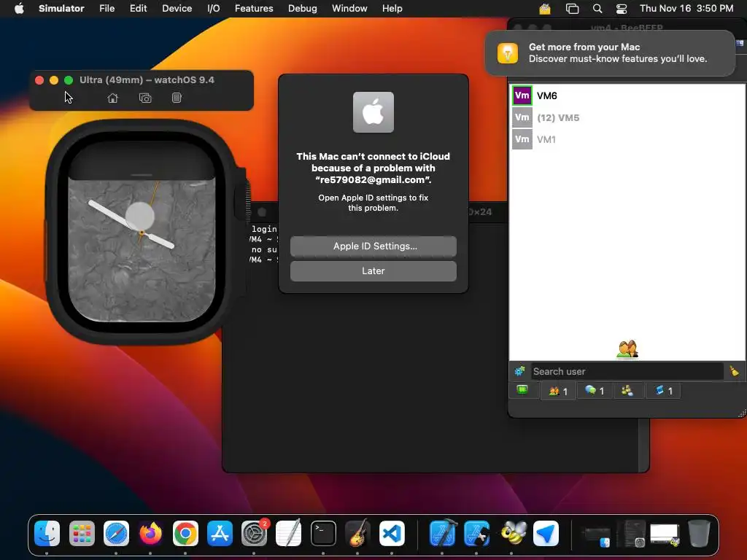Open the Trash in the Dock
747x560 pixels.
tap(699, 533)
